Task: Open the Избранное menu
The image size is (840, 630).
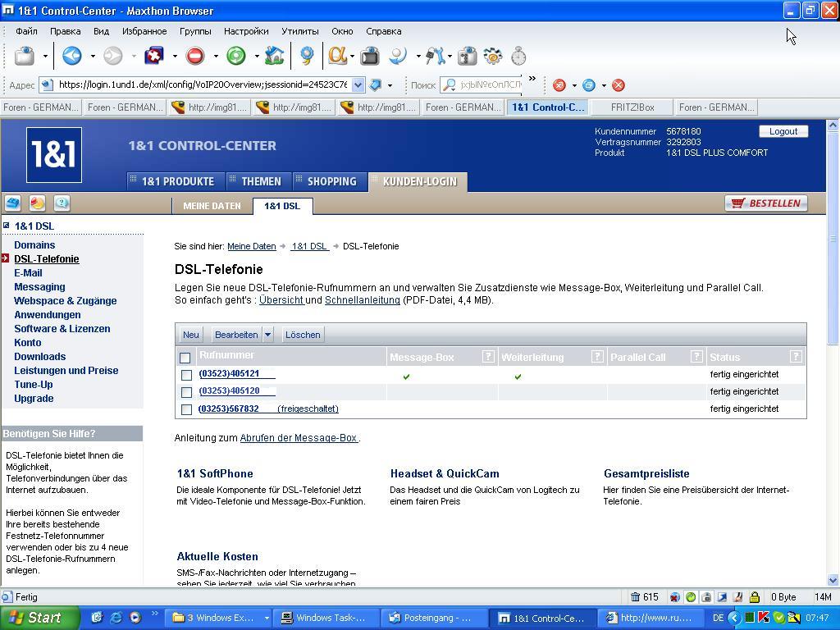Action: (144, 31)
